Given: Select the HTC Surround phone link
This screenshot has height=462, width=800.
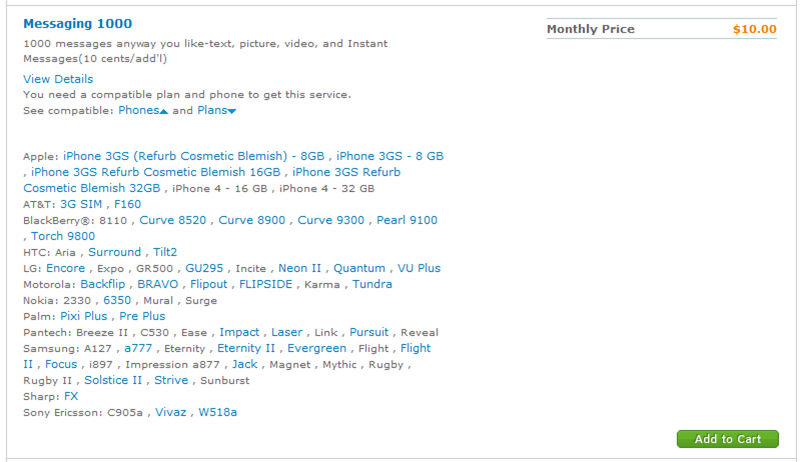Looking at the screenshot, I should click(114, 252).
